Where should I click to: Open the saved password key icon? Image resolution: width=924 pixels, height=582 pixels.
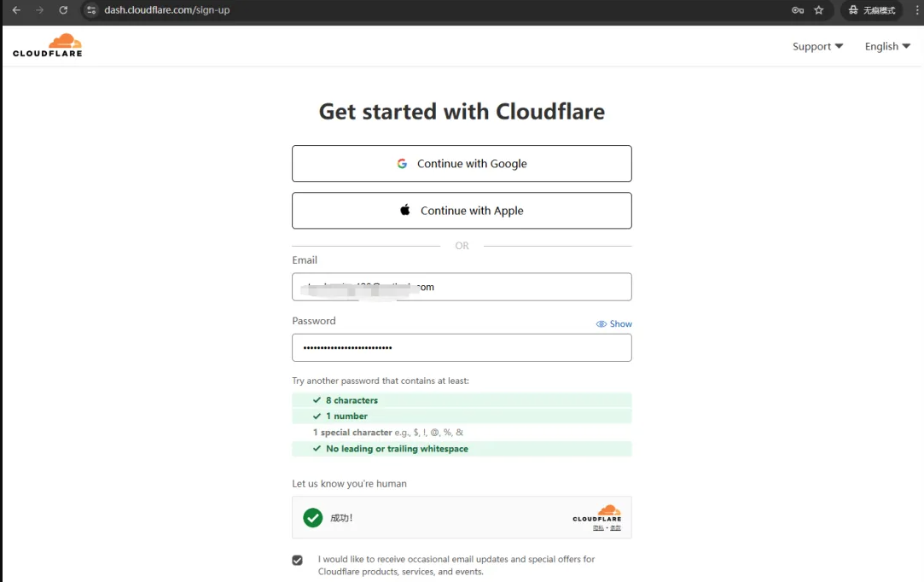[798, 10]
